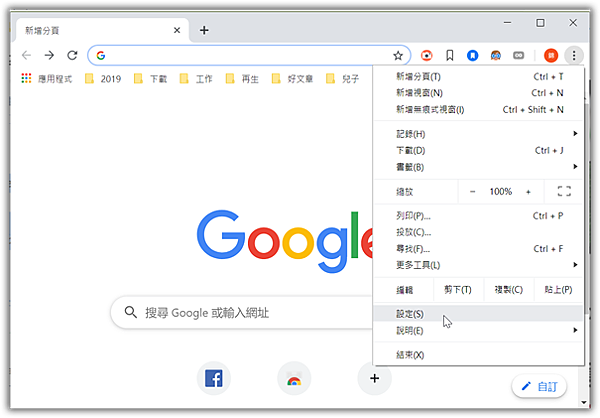Open the 下載 bookmark folder
Screen dimensions: 600x418
tap(150, 79)
